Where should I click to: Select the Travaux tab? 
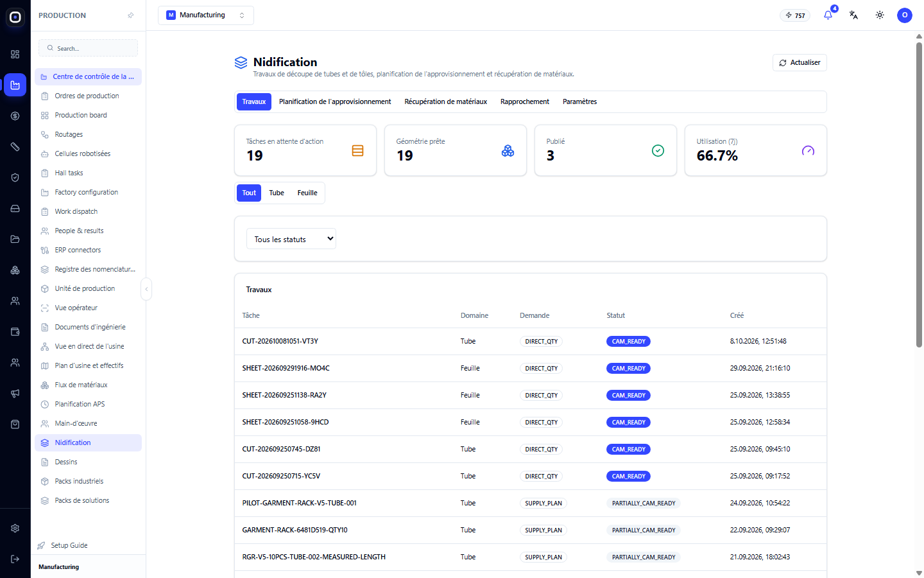tap(254, 101)
